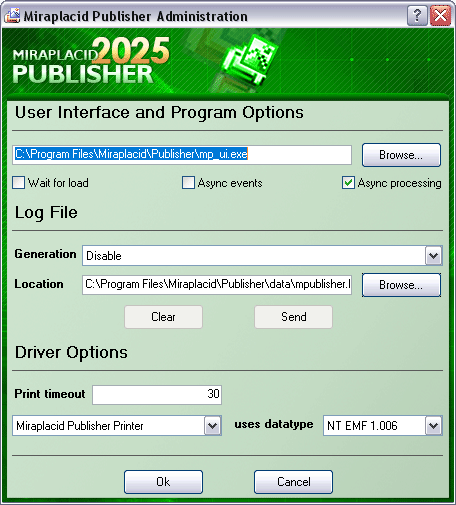Click the mp_ui.exe program path field
This screenshot has width=456, height=505.
tap(182, 155)
